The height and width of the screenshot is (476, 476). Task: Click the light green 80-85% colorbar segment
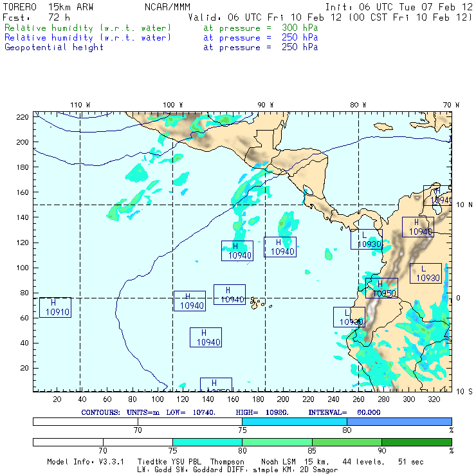pyautogui.click(x=277, y=442)
